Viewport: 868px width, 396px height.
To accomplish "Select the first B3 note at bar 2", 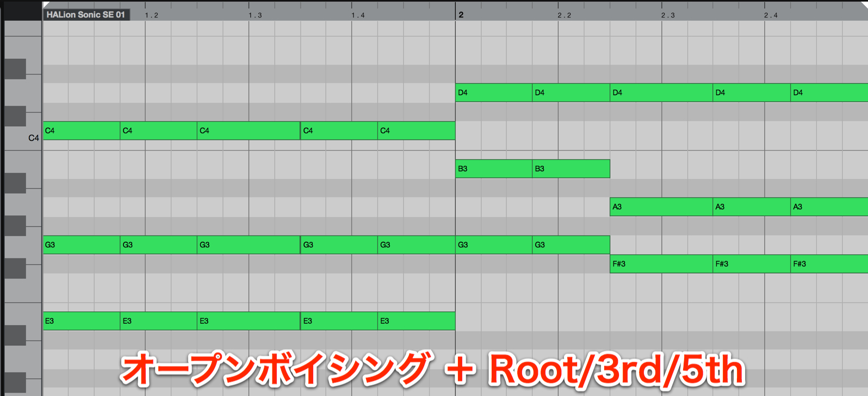I will pyautogui.click(x=494, y=169).
